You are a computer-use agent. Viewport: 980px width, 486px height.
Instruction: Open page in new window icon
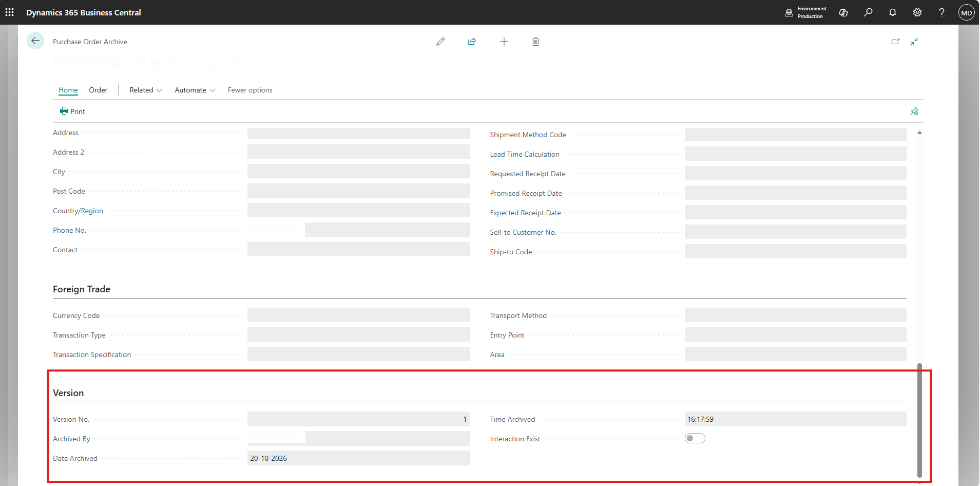coord(895,42)
